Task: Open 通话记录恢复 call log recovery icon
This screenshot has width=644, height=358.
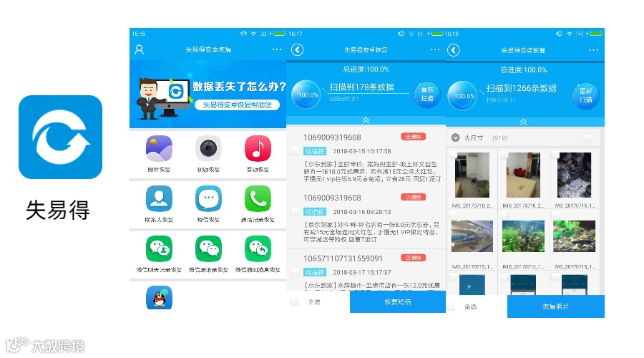Action: pos(258,198)
